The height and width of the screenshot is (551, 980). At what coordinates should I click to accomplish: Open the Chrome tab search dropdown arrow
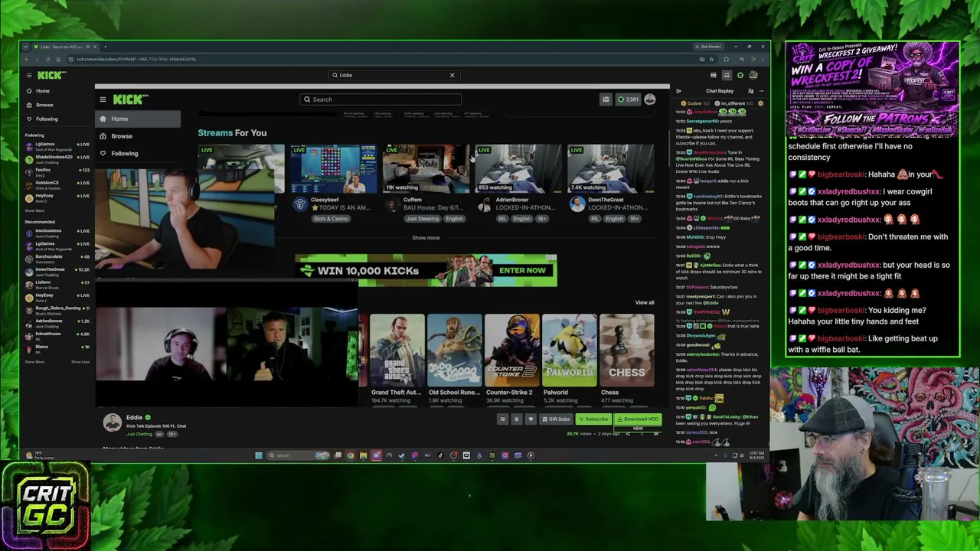(x=25, y=47)
